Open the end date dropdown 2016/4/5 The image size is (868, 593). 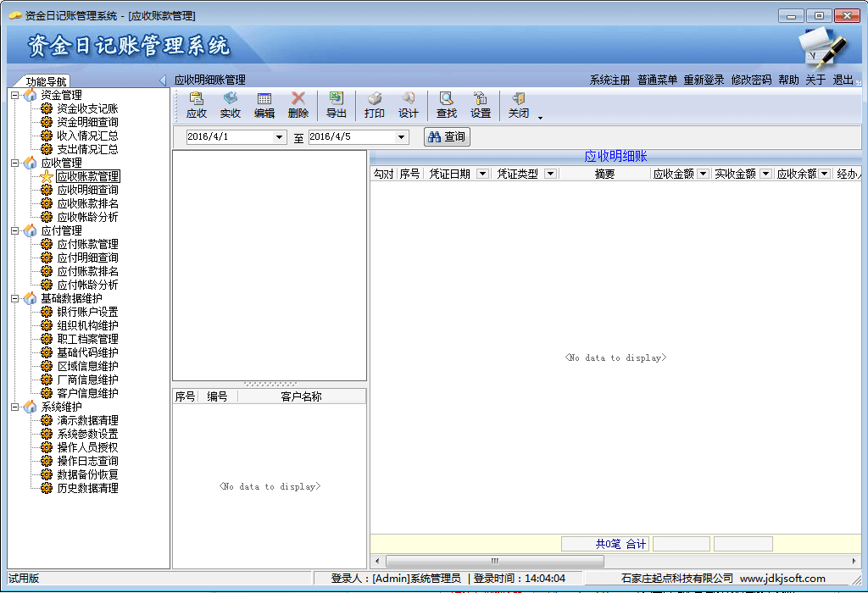click(401, 137)
